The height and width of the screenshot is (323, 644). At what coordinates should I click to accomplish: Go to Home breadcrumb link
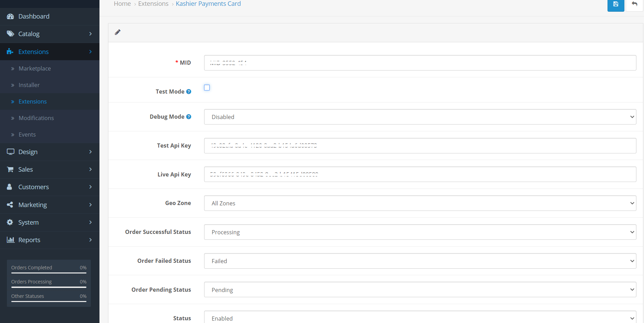click(x=122, y=4)
